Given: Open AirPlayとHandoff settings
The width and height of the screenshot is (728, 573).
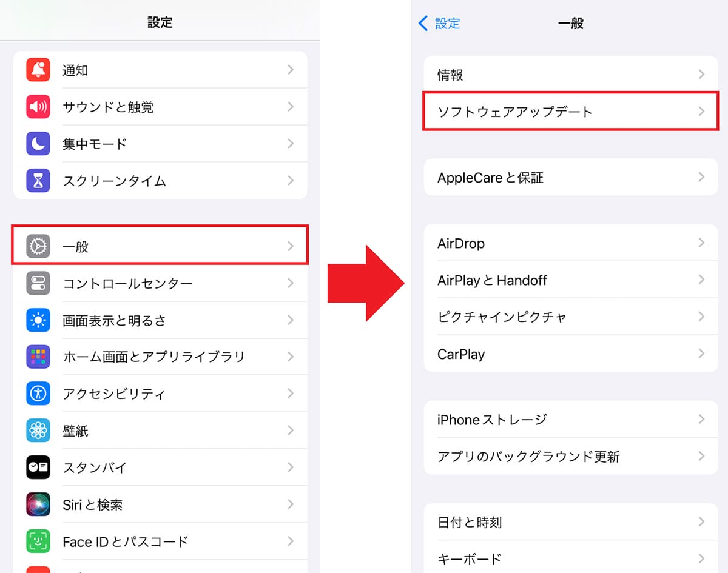Looking at the screenshot, I should click(x=571, y=280).
